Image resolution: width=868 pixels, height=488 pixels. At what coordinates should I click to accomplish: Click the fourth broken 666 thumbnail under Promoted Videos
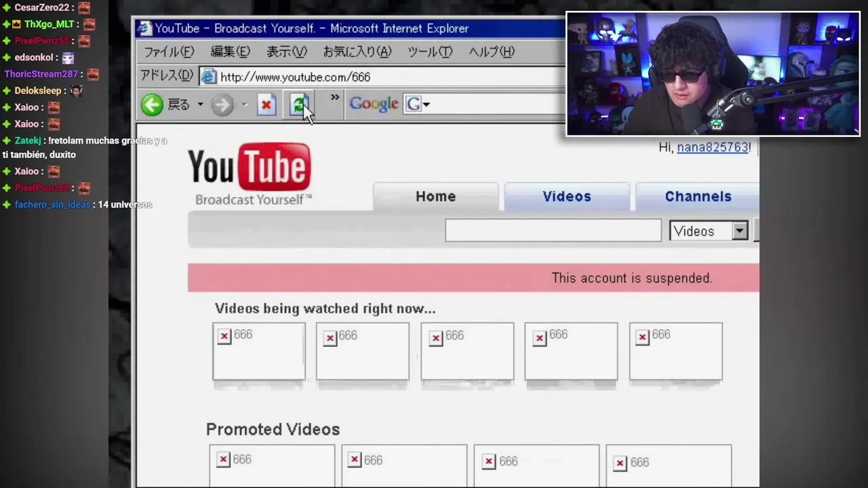669,466
